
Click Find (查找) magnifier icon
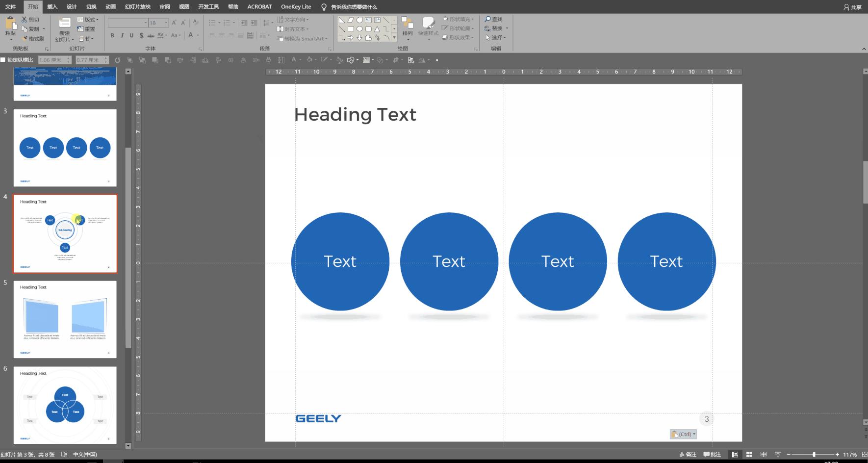[488, 19]
